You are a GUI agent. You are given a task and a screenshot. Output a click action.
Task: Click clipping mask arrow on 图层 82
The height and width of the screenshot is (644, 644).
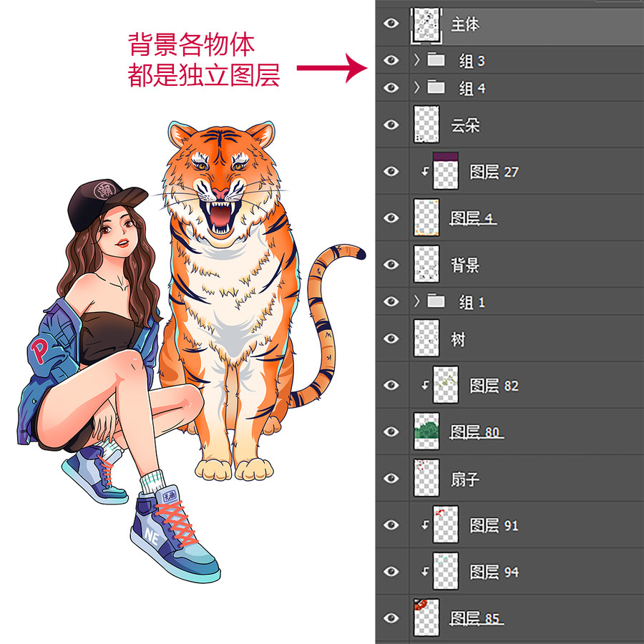[x=425, y=385]
